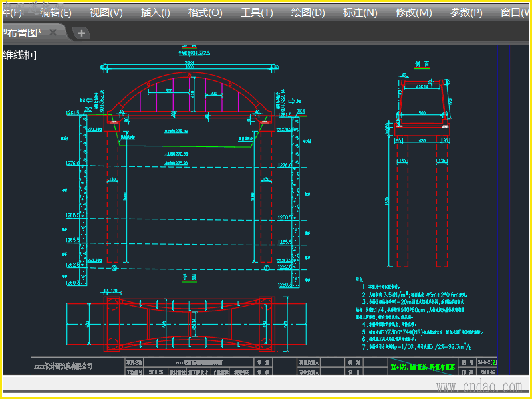
Task: Show the 绘图(D) draw menu
Action: click(308, 13)
